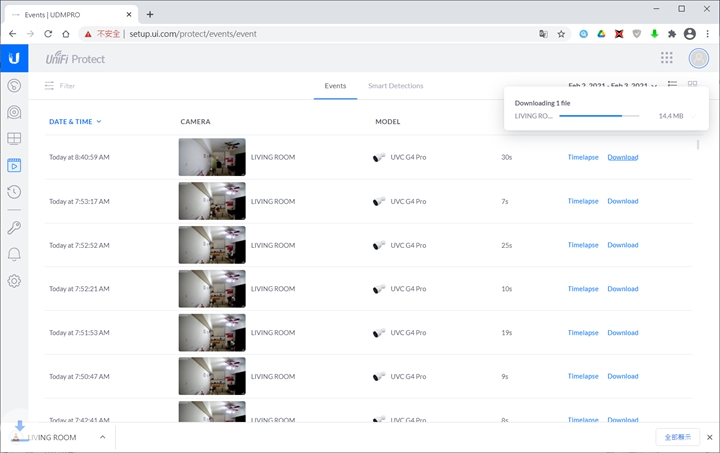Expand the LIVING ROOM download item menu

point(102,437)
